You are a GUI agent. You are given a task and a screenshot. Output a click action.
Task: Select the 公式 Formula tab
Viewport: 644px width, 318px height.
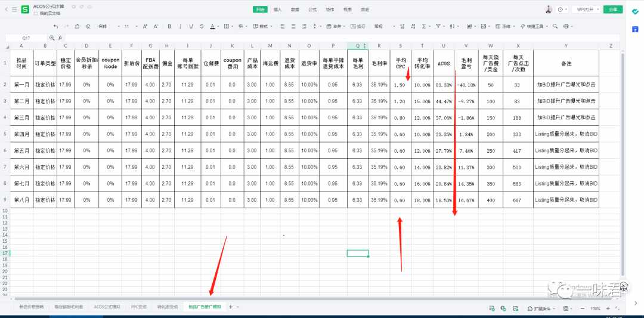tap(312, 10)
